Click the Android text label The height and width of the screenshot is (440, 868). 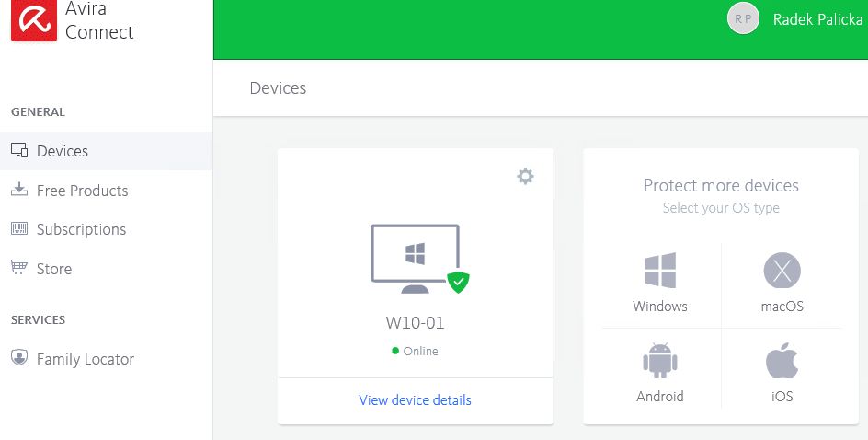(660, 397)
